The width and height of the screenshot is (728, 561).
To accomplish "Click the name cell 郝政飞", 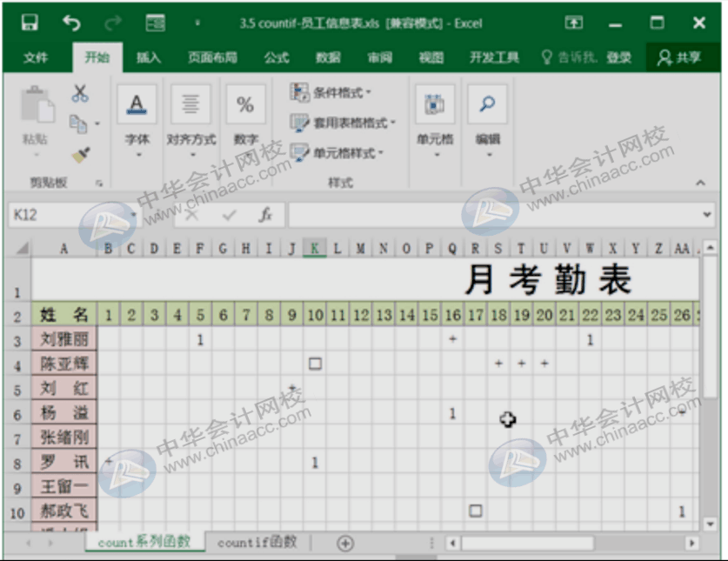I will 64,511.
